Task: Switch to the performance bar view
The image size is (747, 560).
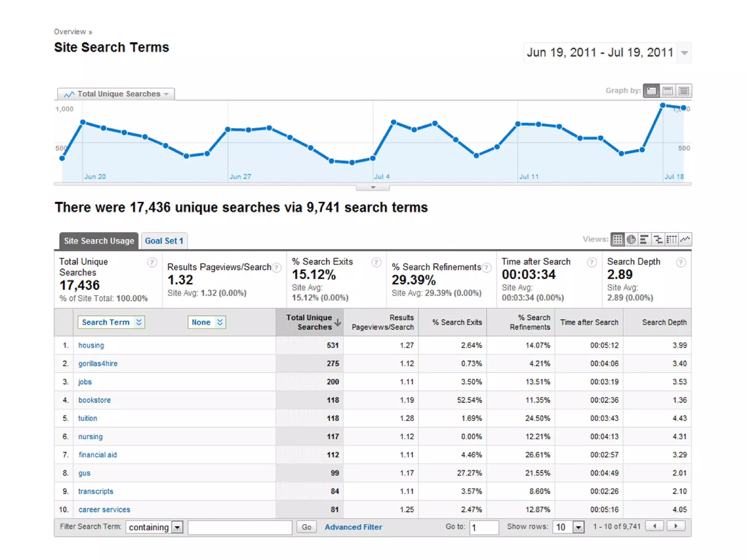Action: [645, 240]
